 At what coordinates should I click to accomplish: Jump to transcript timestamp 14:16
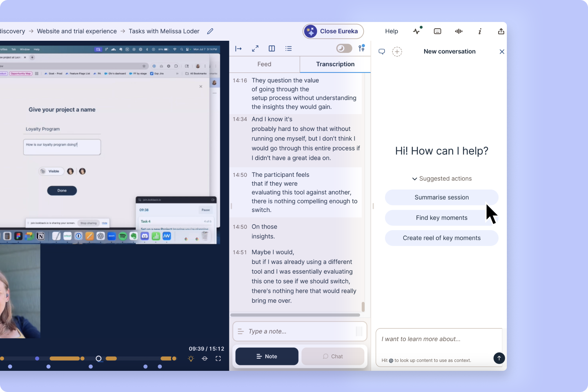pyautogui.click(x=240, y=80)
